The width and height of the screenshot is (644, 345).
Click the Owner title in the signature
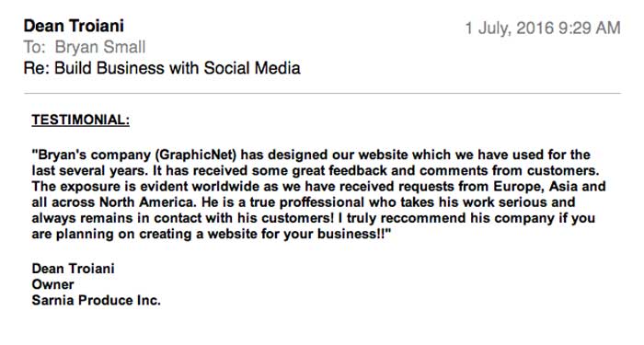pos(52,284)
